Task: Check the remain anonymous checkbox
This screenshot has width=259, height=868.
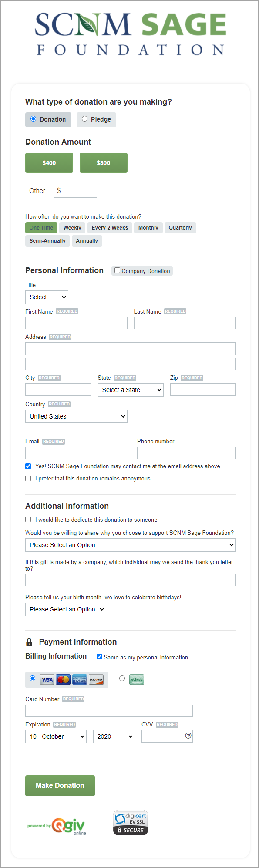Action: (28, 478)
